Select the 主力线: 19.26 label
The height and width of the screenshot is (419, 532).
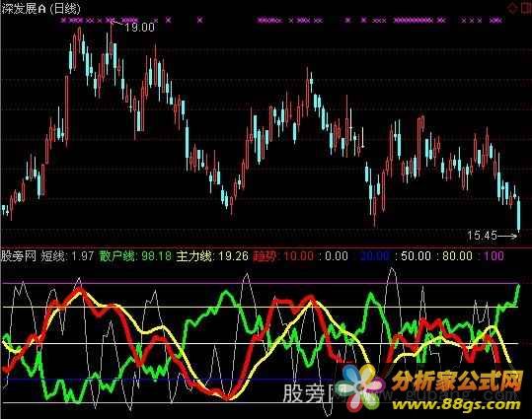pos(212,256)
